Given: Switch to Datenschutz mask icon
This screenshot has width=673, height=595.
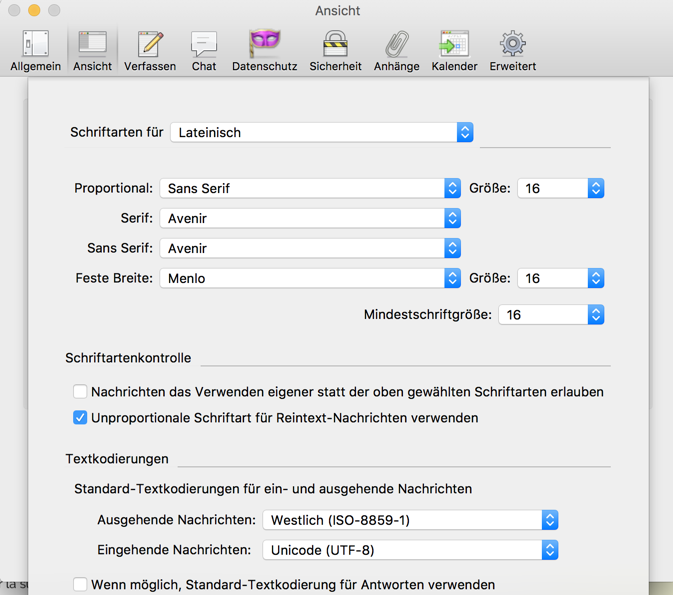Looking at the screenshot, I should [x=264, y=50].
